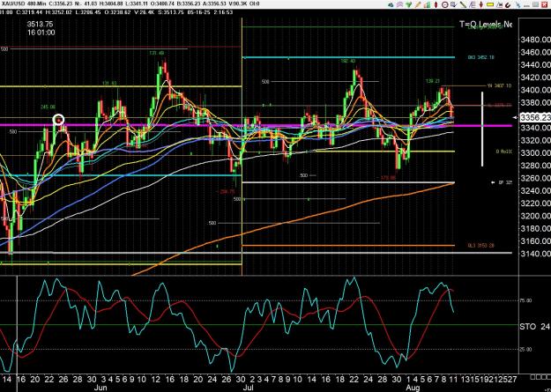
Task: Click the red down arrow marker icon
Action: (481, 4)
